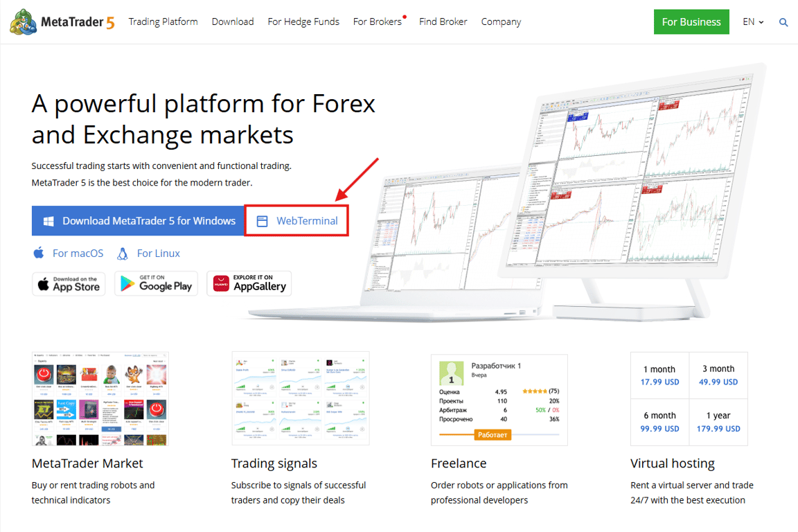798x532 pixels.
Task: Click the search magnifier icon
Action: pyautogui.click(x=783, y=21)
